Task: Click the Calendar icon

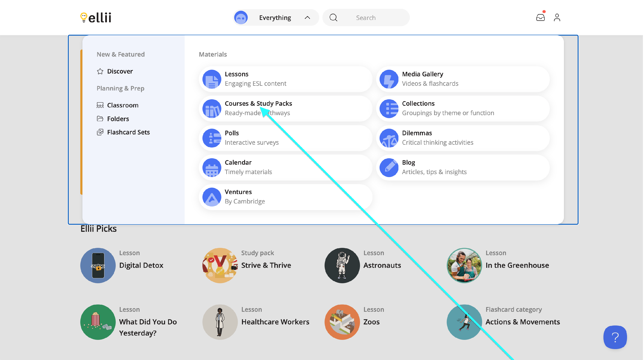Action: pos(211,167)
